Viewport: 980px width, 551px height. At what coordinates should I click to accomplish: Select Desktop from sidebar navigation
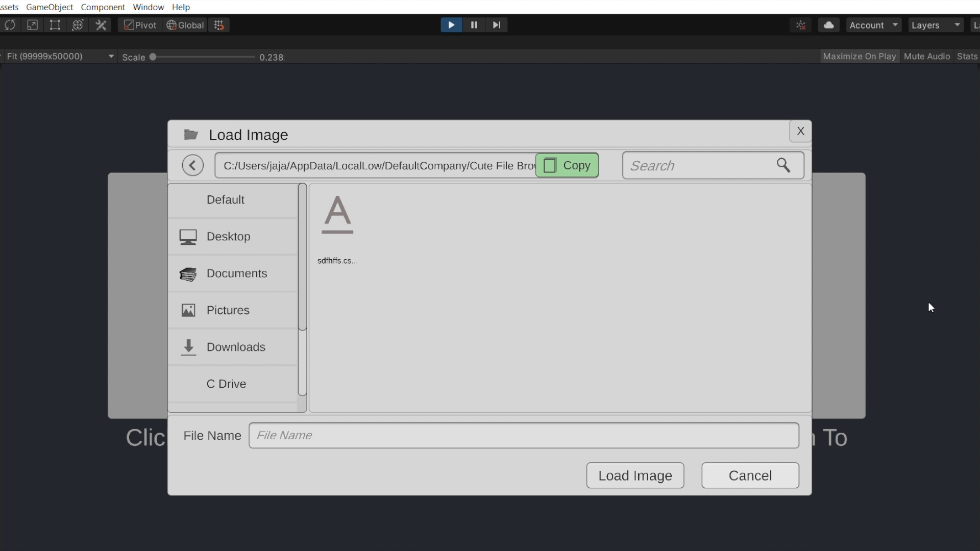pos(228,236)
